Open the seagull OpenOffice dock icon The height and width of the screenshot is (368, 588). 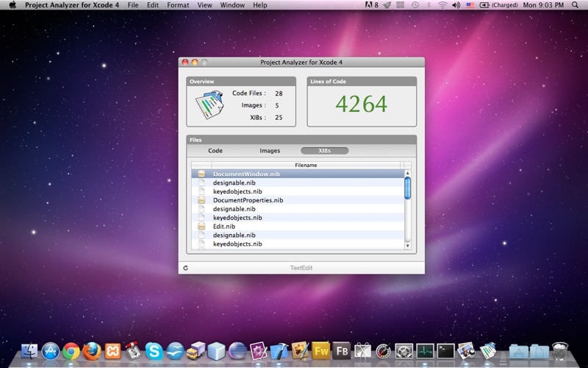pyautogui.click(x=175, y=352)
